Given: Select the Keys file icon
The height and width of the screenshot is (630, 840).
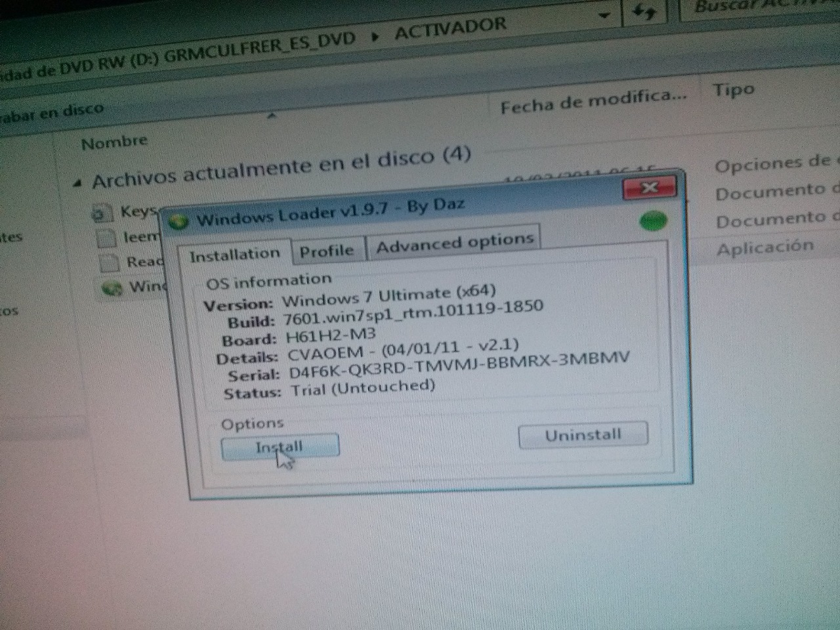Looking at the screenshot, I should (101, 213).
